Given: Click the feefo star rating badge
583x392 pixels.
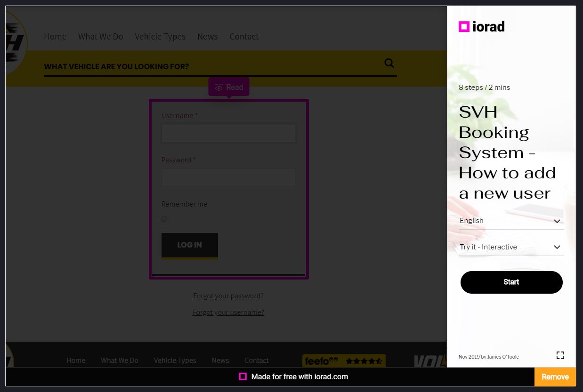Looking at the screenshot, I should [x=344, y=361].
